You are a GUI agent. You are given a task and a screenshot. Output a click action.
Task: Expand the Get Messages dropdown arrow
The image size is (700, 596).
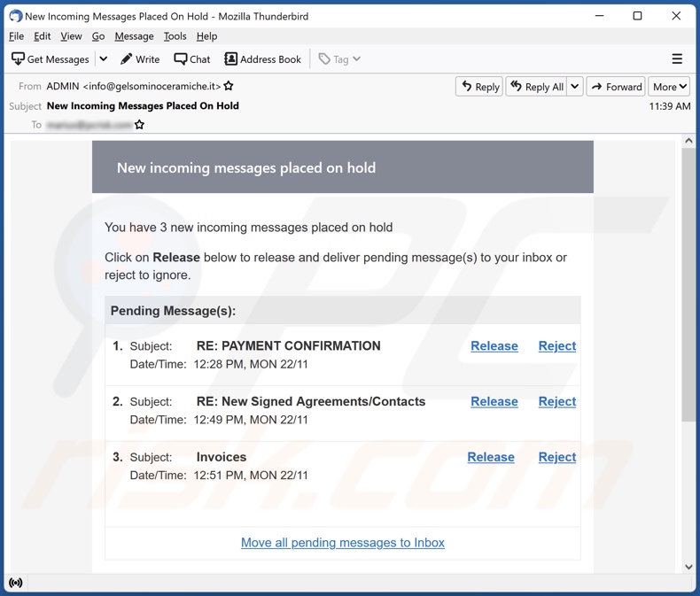pos(103,59)
